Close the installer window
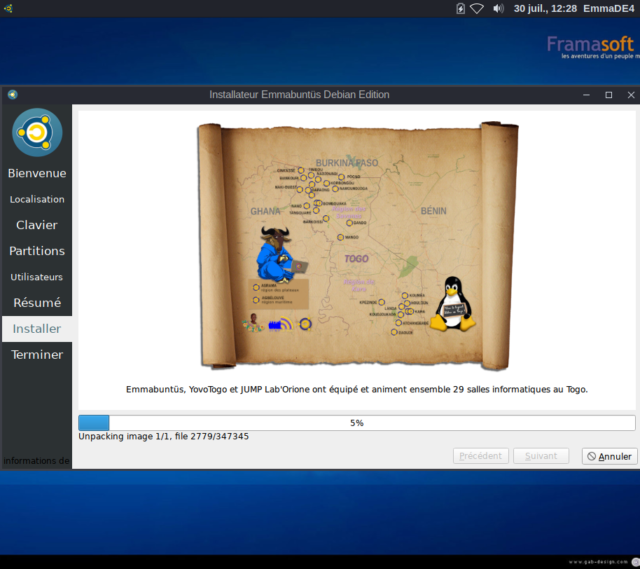The image size is (640, 569). pos(631,95)
